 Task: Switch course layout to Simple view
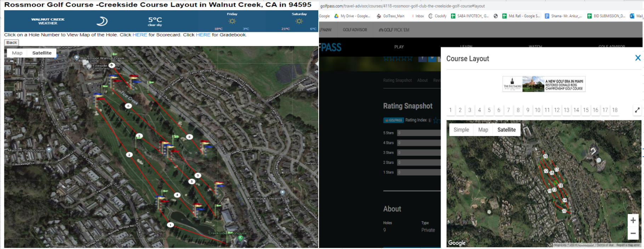click(x=461, y=130)
